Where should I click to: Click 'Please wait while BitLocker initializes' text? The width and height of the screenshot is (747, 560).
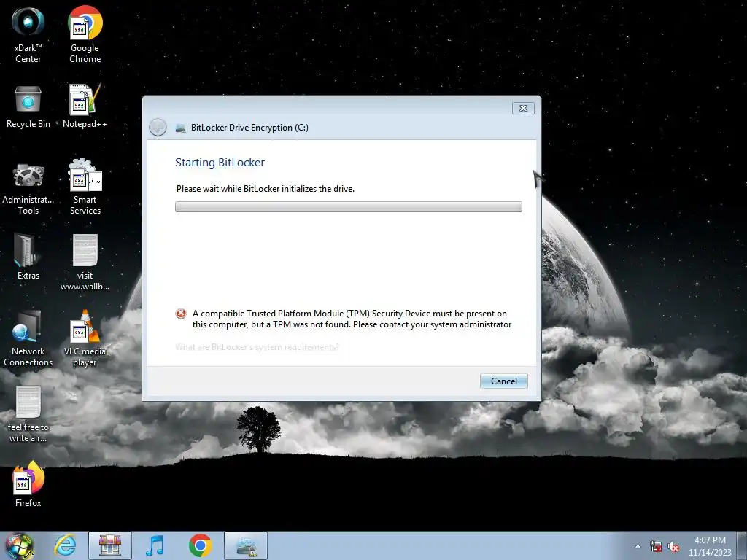[x=266, y=189]
